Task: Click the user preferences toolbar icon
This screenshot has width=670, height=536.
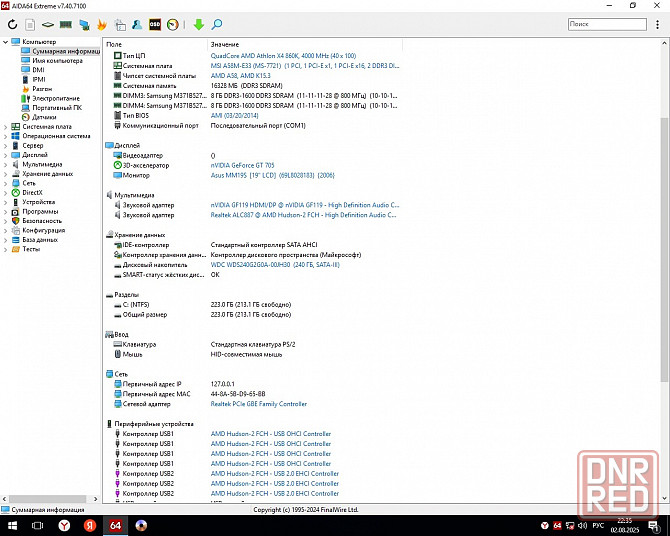Action: coord(137,24)
